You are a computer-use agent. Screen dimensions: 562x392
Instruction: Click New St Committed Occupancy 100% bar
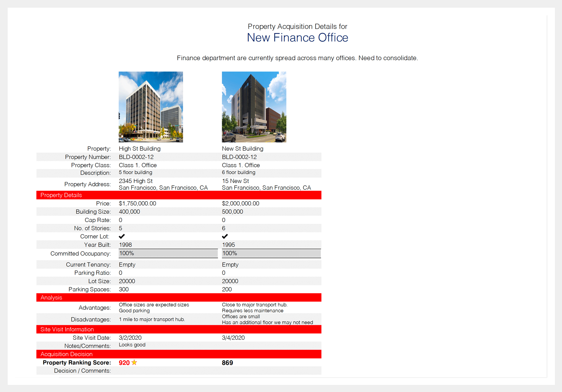click(271, 253)
